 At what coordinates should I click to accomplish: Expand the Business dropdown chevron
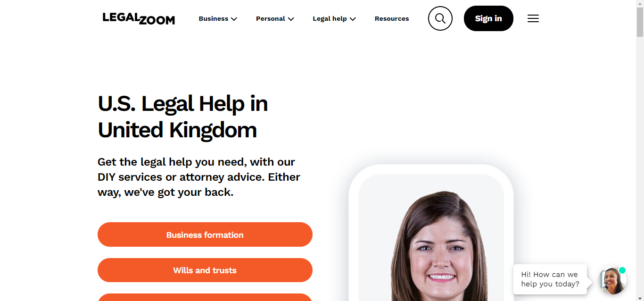234,19
